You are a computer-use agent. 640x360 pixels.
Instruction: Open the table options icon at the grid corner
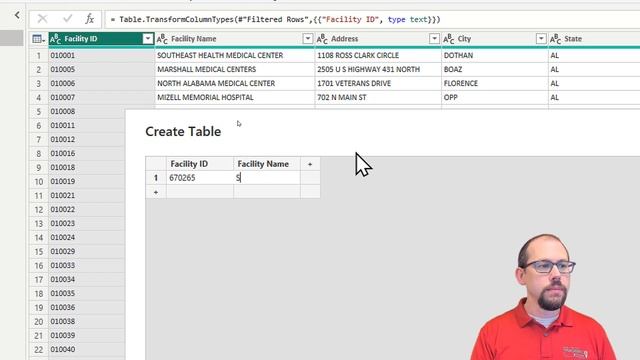[38, 39]
